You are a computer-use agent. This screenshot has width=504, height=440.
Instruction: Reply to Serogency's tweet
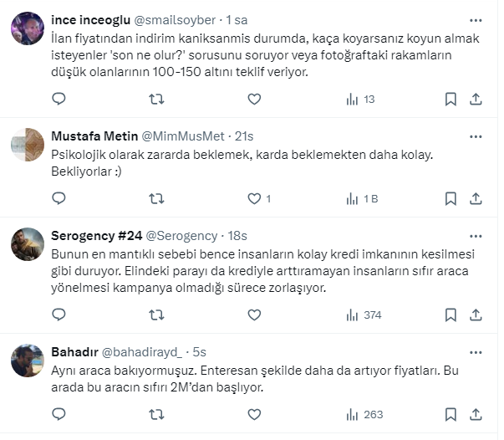coord(59,315)
